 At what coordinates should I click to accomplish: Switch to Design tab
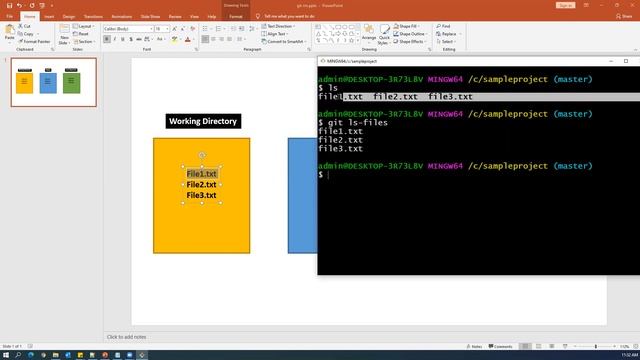click(x=69, y=17)
